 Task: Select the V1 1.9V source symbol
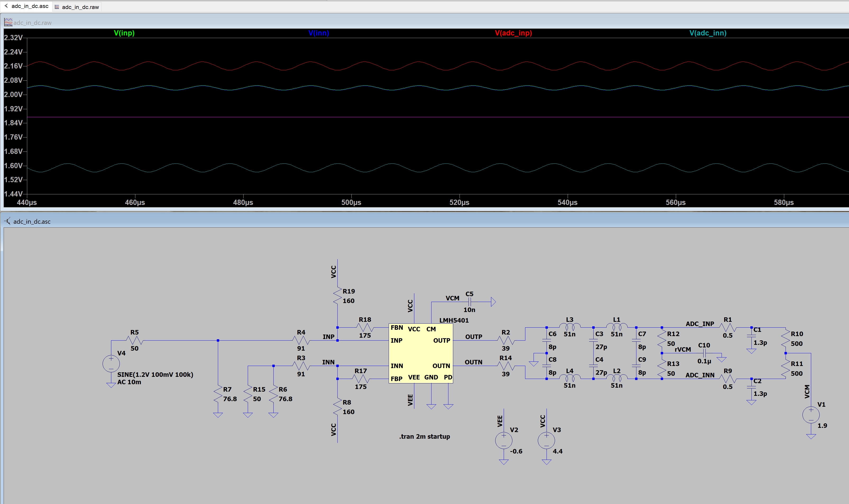pos(811,415)
